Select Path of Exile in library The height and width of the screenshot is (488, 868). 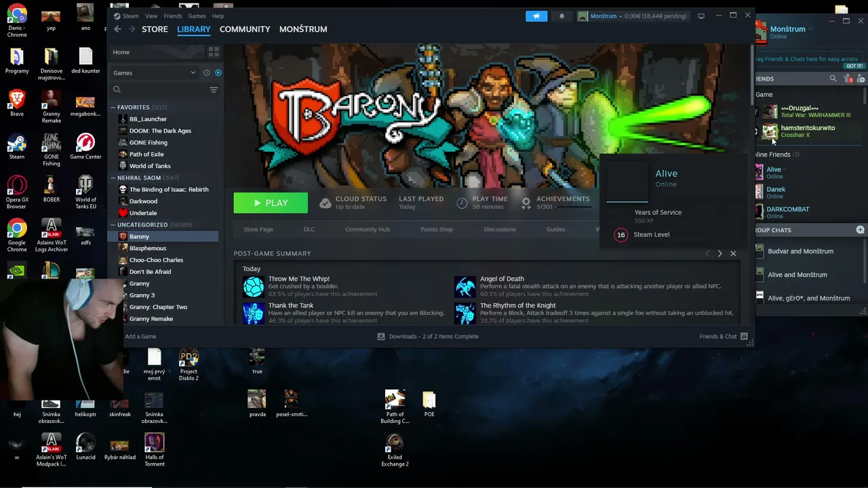point(146,154)
